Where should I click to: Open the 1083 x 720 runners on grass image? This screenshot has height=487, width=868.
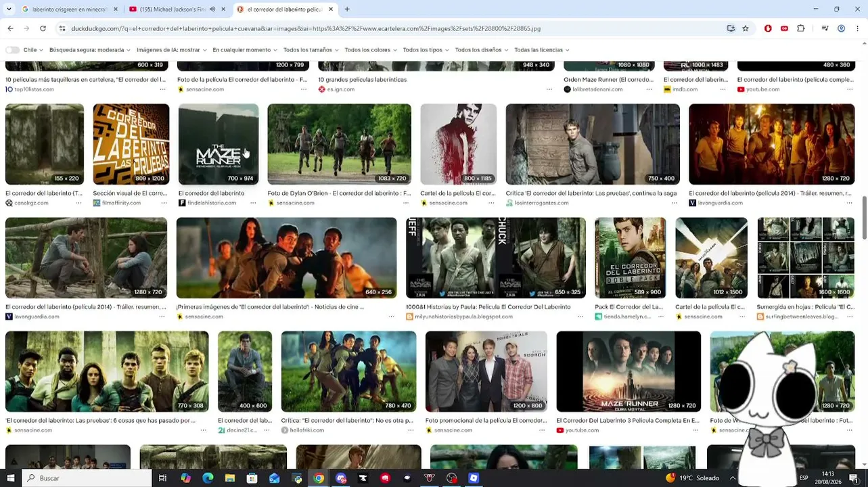tap(339, 144)
